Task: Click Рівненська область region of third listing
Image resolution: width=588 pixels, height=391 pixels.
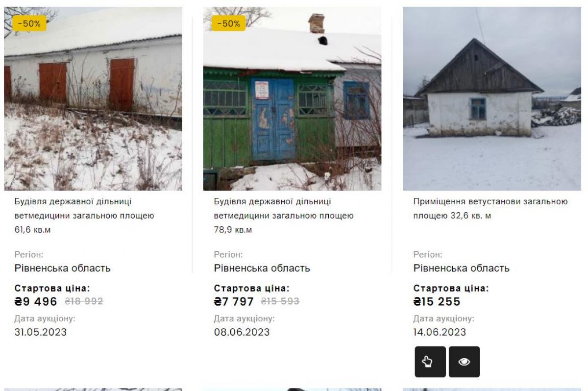Action: coord(462,269)
